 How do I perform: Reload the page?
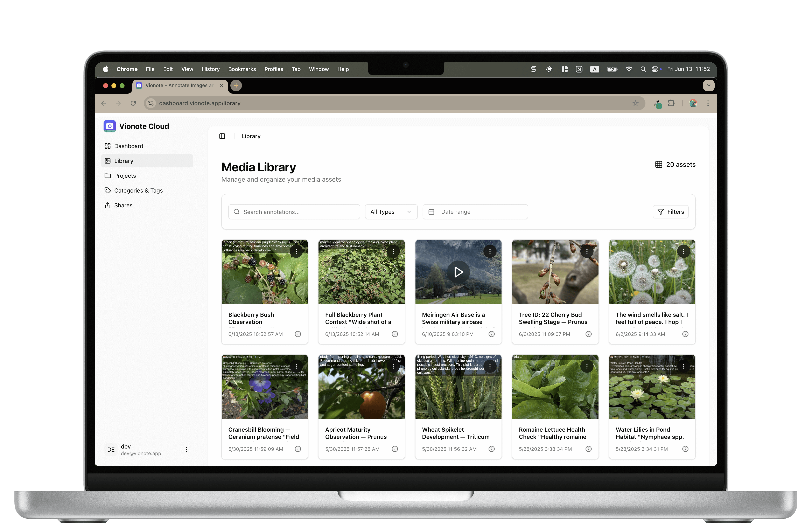pos(133,103)
